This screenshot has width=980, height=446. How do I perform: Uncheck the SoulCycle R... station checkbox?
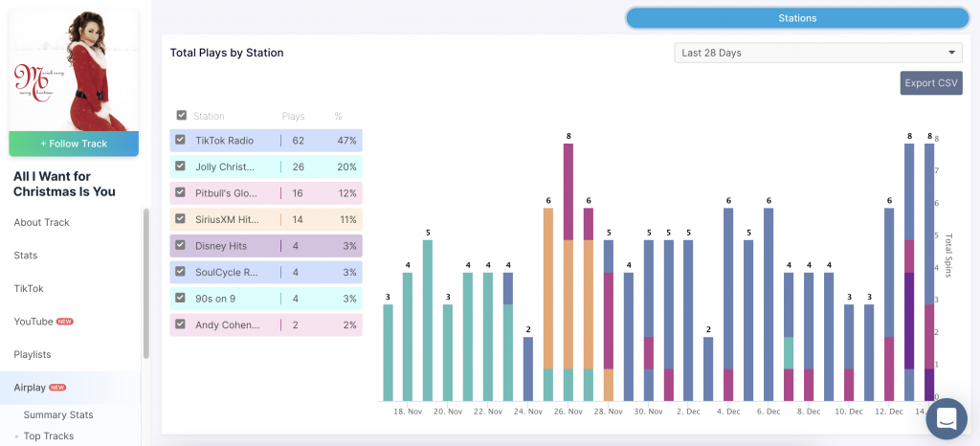[x=181, y=272]
